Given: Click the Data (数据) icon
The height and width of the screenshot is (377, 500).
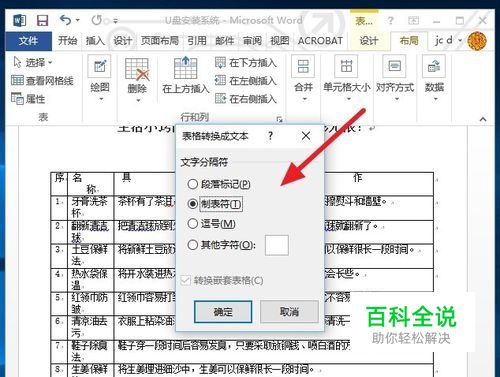Looking at the screenshot, I should [x=434, y=66].
